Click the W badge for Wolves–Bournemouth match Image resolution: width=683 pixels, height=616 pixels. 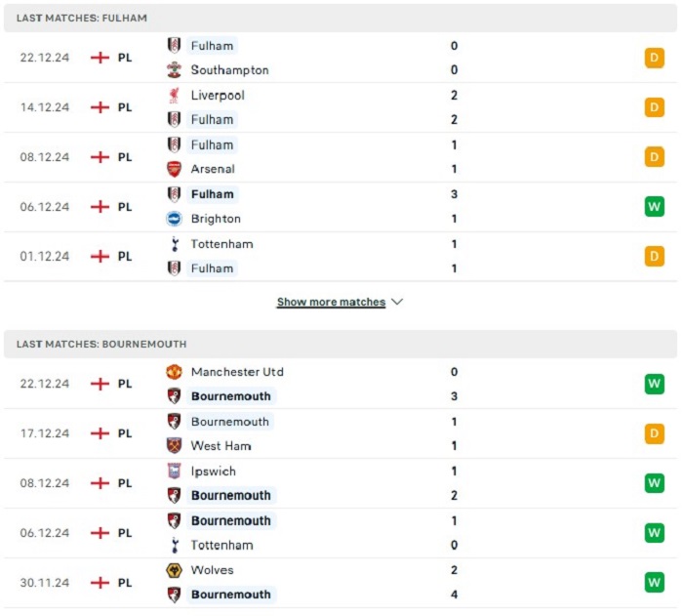click(655, 583)
